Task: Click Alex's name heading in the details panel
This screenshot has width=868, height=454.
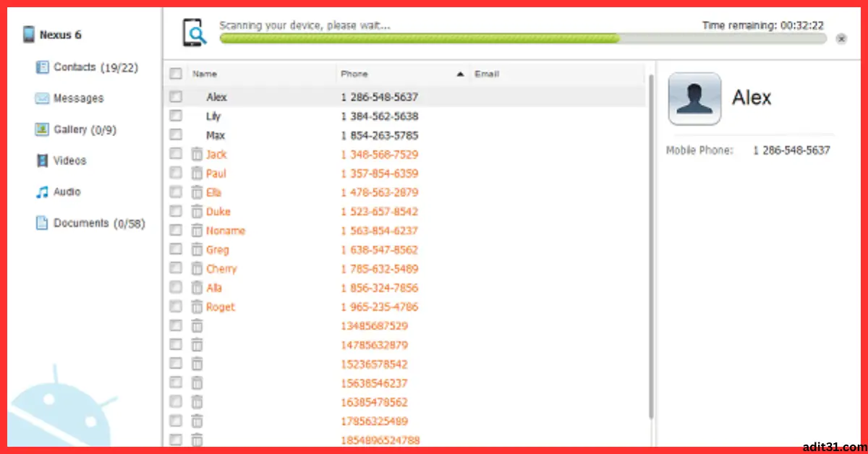Action: pyautogui.click(x=752, y=98)
